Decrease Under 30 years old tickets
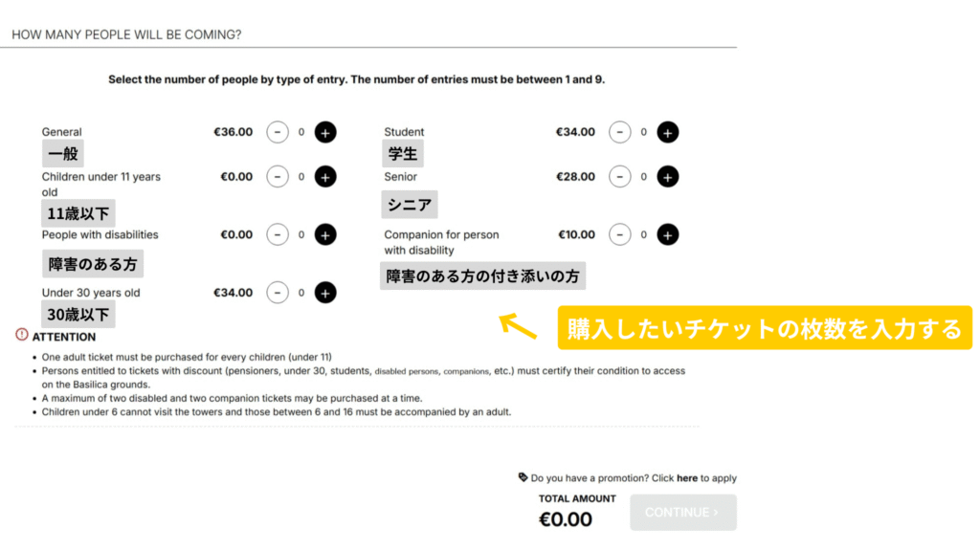This screenshot has height=551, width=980. click(x=278, y=293)
